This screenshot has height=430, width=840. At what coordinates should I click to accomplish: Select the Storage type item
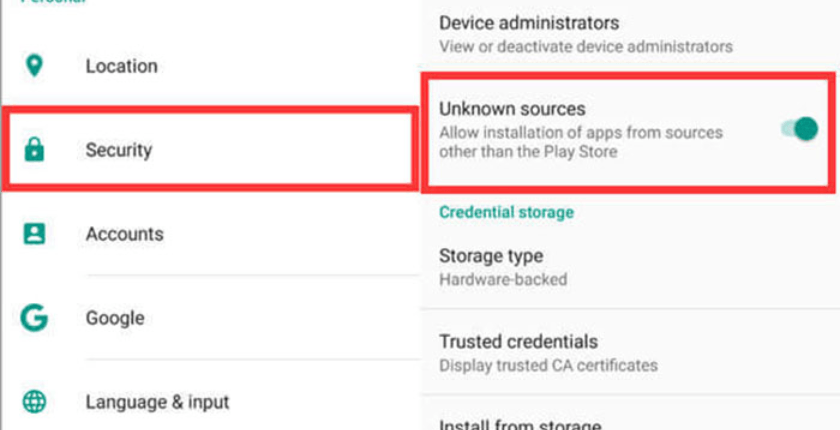(x=630, y=266)
